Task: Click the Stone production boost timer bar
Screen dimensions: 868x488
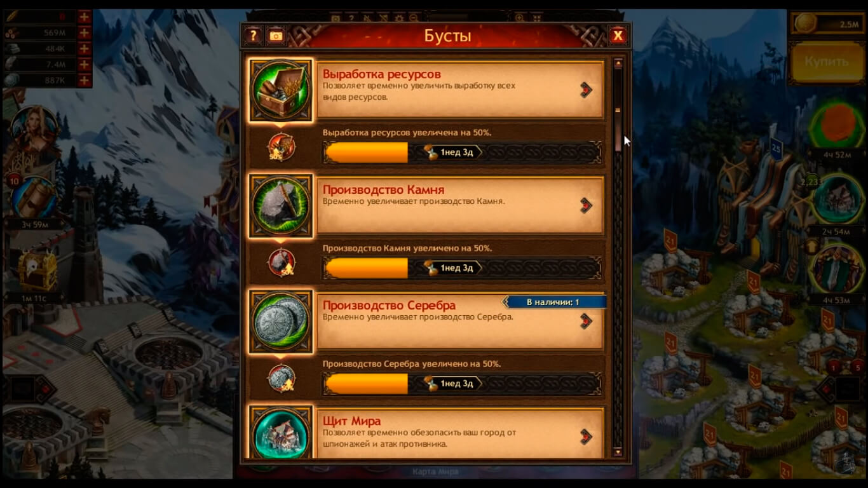Action: coord(463,268)
